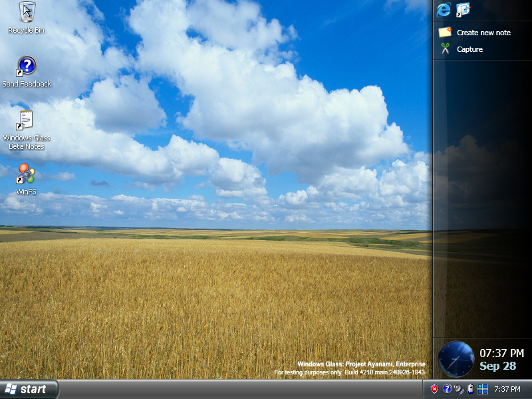The width and height of the screenshot is (532, 399).
Task: Click the battery power tray icon
Action: tap(471, 389)
